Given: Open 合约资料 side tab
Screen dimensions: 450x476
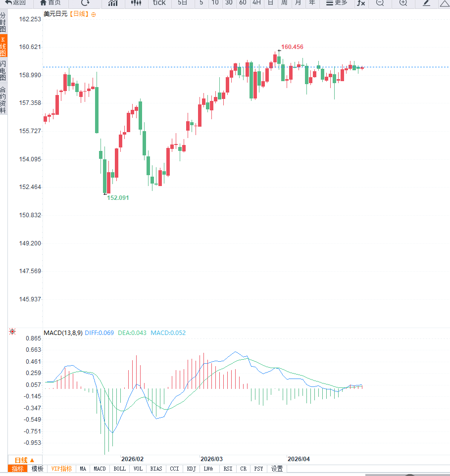Looking at the screenshot, I should pos(3,100).
